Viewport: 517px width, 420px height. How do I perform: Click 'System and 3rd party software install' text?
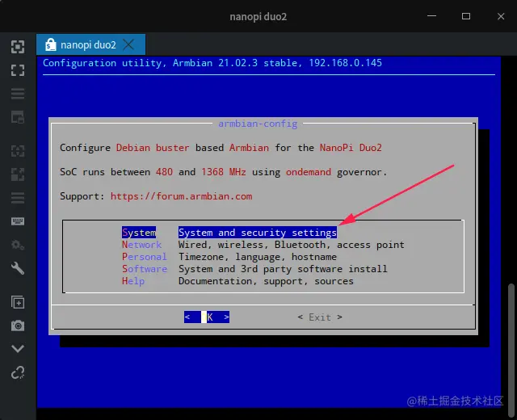283,269
